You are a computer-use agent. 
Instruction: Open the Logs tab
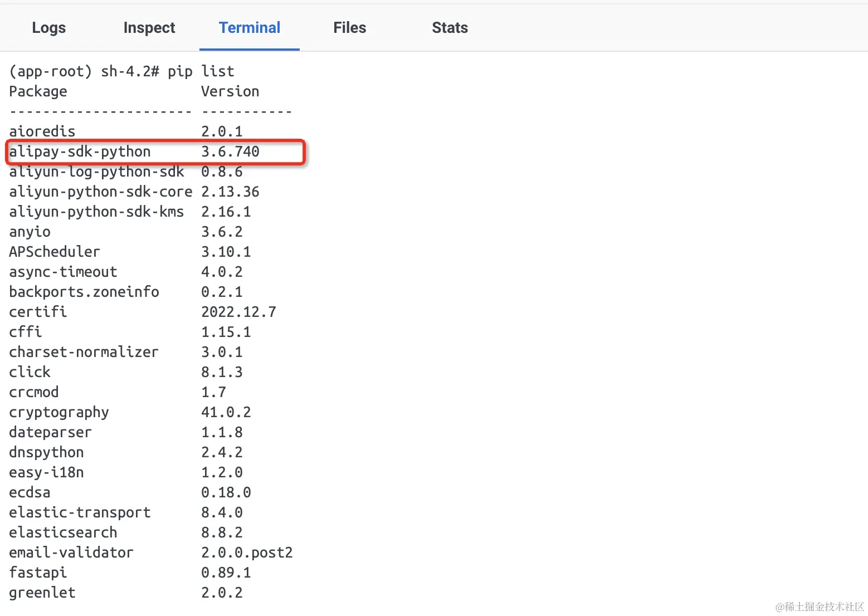[49, 28]
